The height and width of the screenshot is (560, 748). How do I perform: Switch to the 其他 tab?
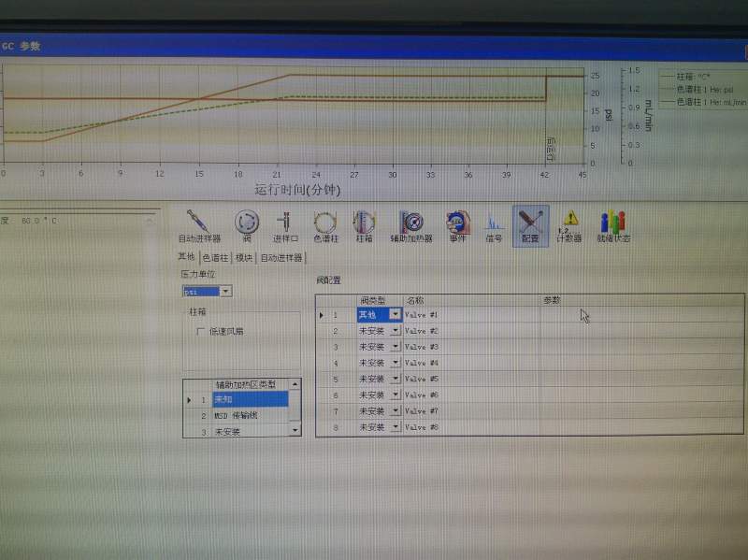[186, 256]
